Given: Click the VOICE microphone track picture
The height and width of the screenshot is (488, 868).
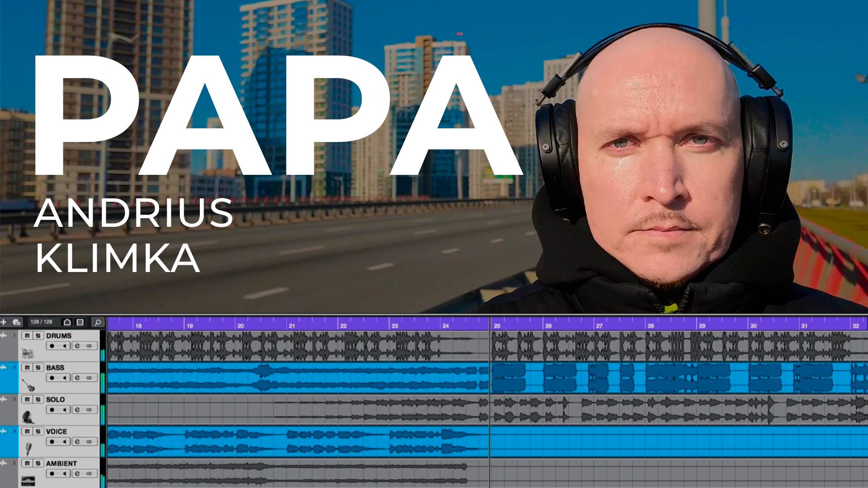Looking at the screenshot, I should tap(28, 449).
